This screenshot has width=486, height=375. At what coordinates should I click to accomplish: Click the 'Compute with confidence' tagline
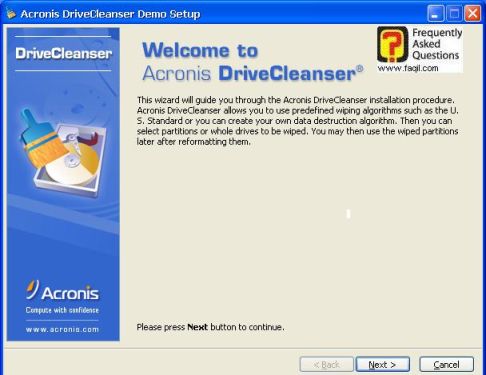(62, 310)
